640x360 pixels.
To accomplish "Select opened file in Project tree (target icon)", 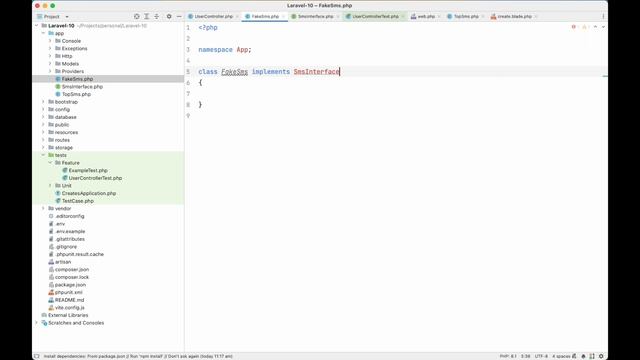I will coord(137,16).
